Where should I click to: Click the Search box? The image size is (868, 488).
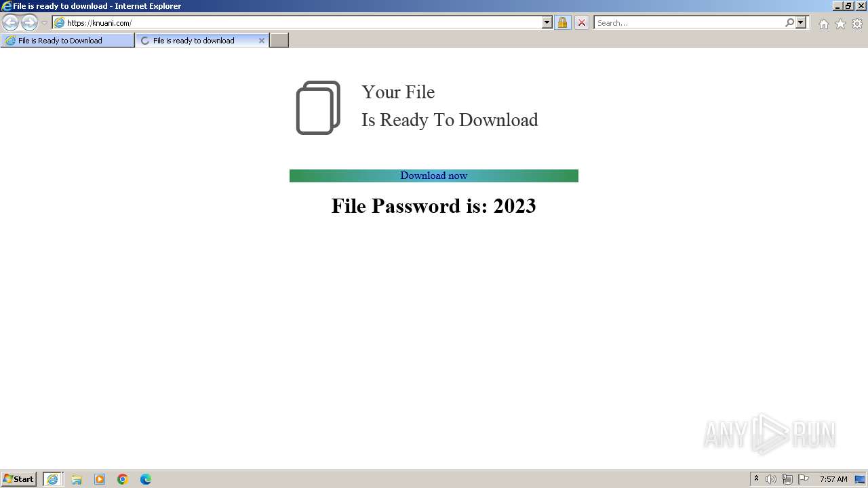coord(689,22)
